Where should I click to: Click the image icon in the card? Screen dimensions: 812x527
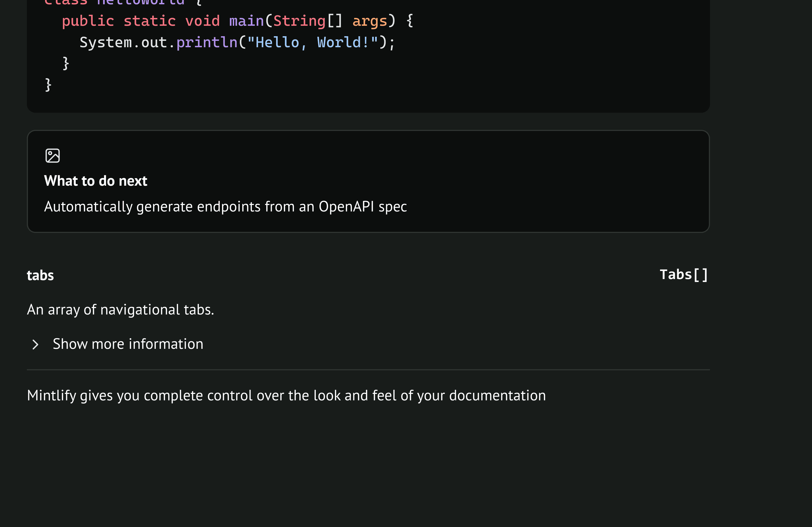coord(53,156)
